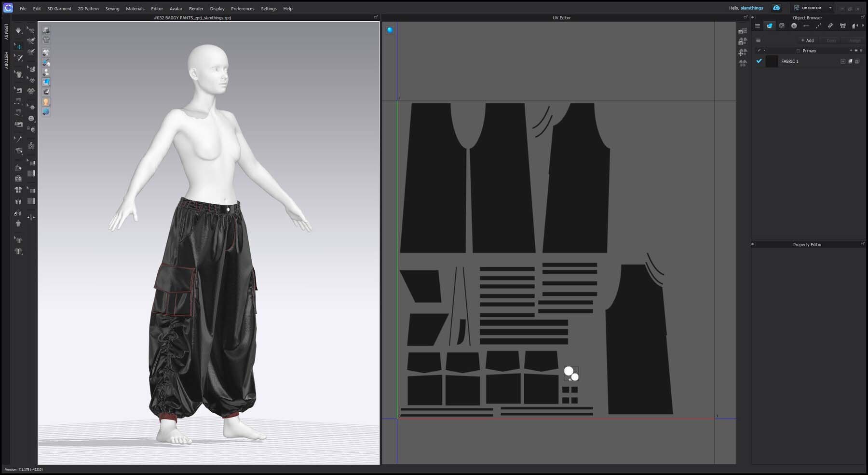Click the UV snapshot camera icon
Screen dimensions: 868x475
[743, 31]
